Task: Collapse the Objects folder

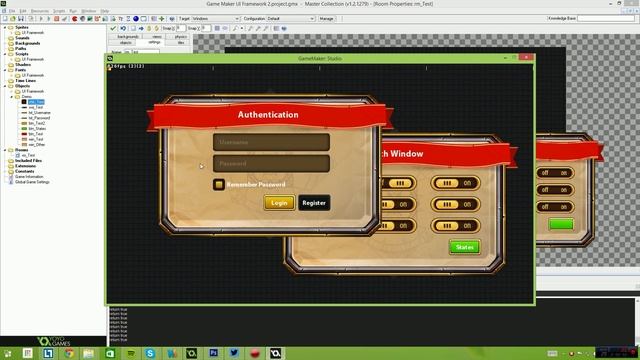Action: 5,86
